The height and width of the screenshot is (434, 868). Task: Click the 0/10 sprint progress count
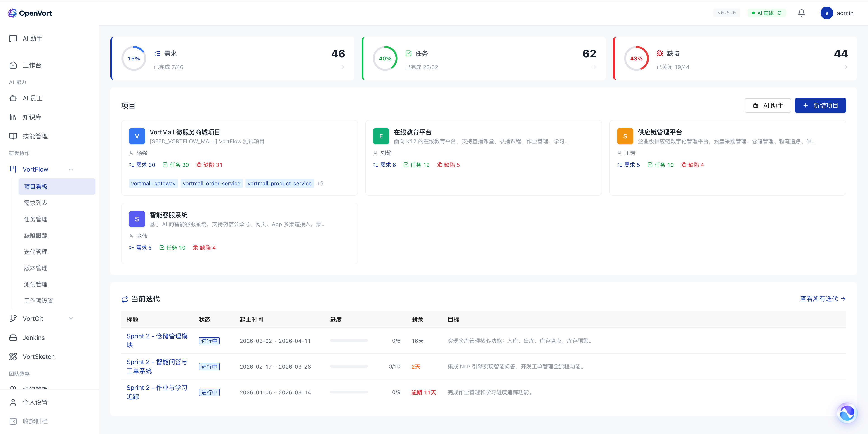click(x=395, y=366)
